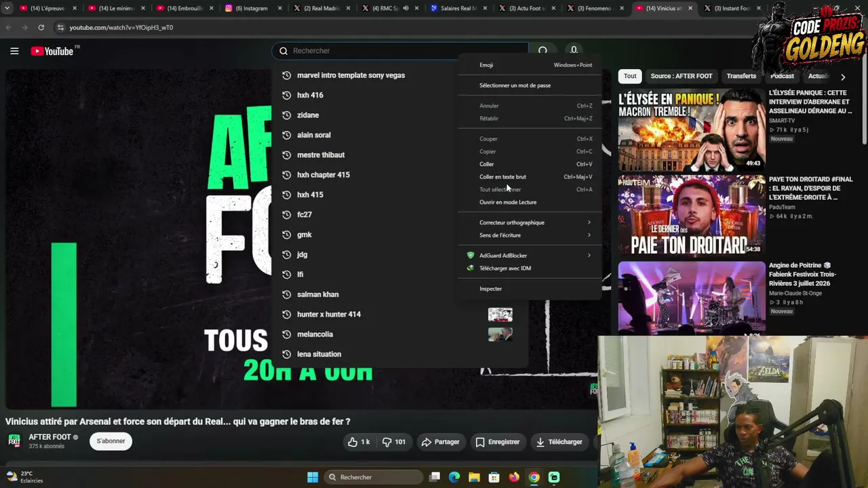The width and height of the screenshot is (868, 488).
Task: Select the 'salman khan' search suggestion
Action: click(x=400, y=295)
